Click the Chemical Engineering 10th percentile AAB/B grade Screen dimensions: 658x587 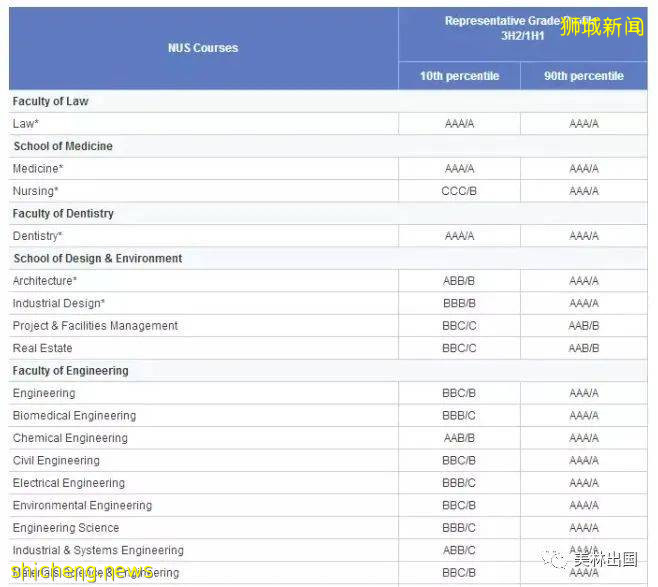459,438
